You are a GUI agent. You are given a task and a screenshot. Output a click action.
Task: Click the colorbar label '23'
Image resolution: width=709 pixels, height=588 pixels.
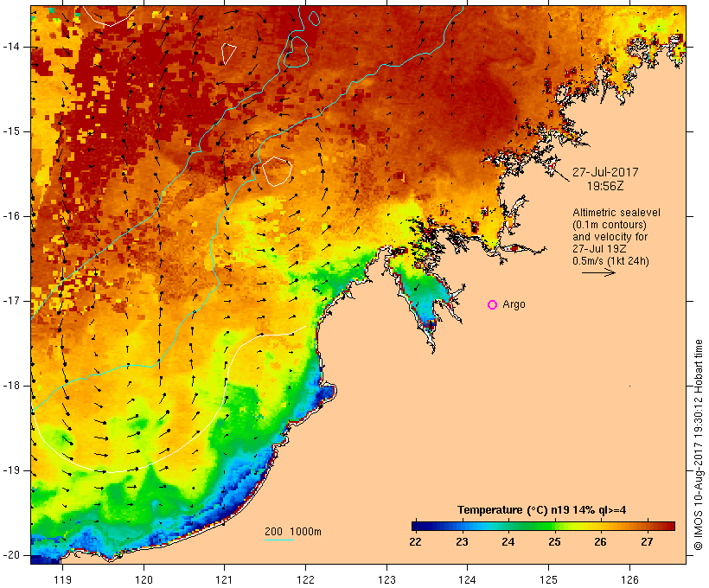[462, 542]
